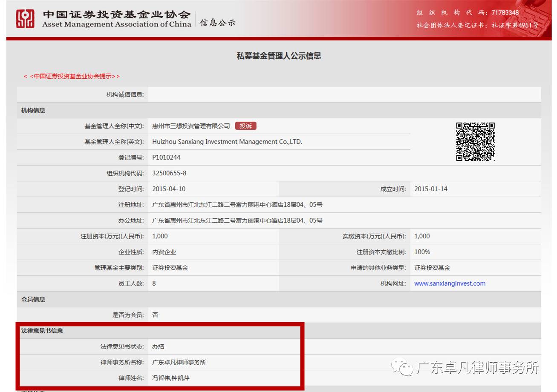Select organization code 32500655-8
The height and width of the screenshot is (392, 557).
point(169,173)
